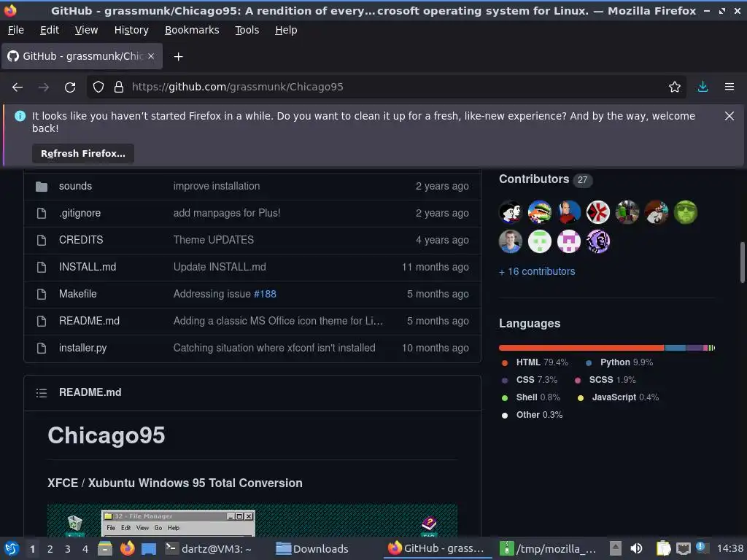Open the README.md file row
Screen dimensions: 747x560
point(89,321)
